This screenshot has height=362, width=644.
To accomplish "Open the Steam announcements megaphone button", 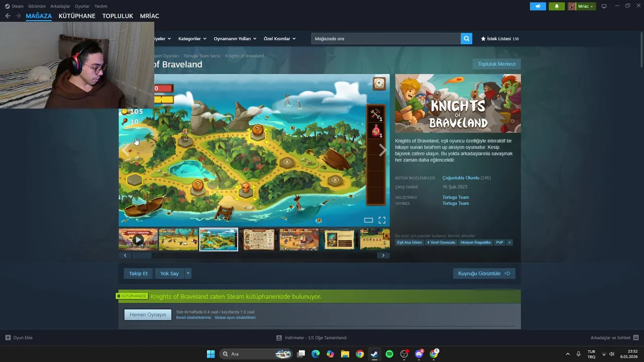I will (x=538, y=7).
